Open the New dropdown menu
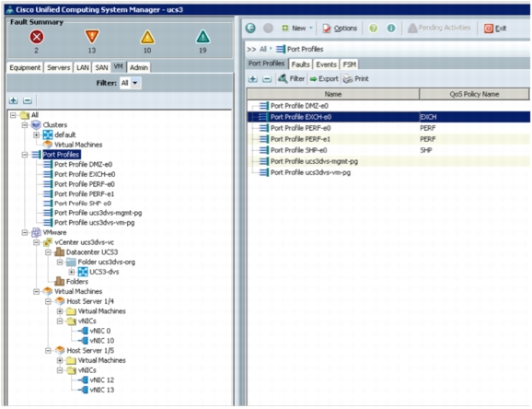Screen dimensions: 532x409 311,29
